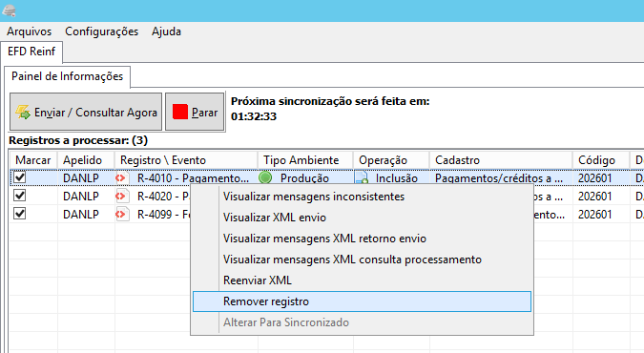Screen dimensions: 644x353
Task: Uncheck the R-4020 row checkbox
Action: coord(20,196)
